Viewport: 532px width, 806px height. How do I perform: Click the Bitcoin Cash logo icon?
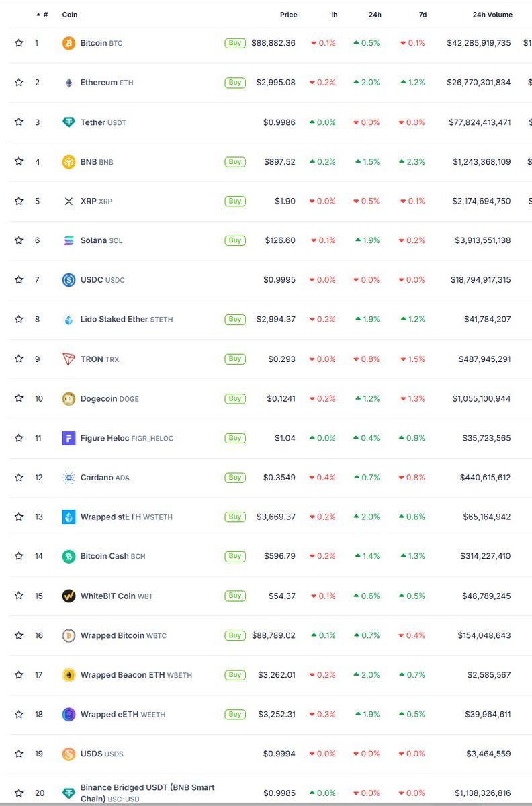pyautogui.click(x=69, y=556)
